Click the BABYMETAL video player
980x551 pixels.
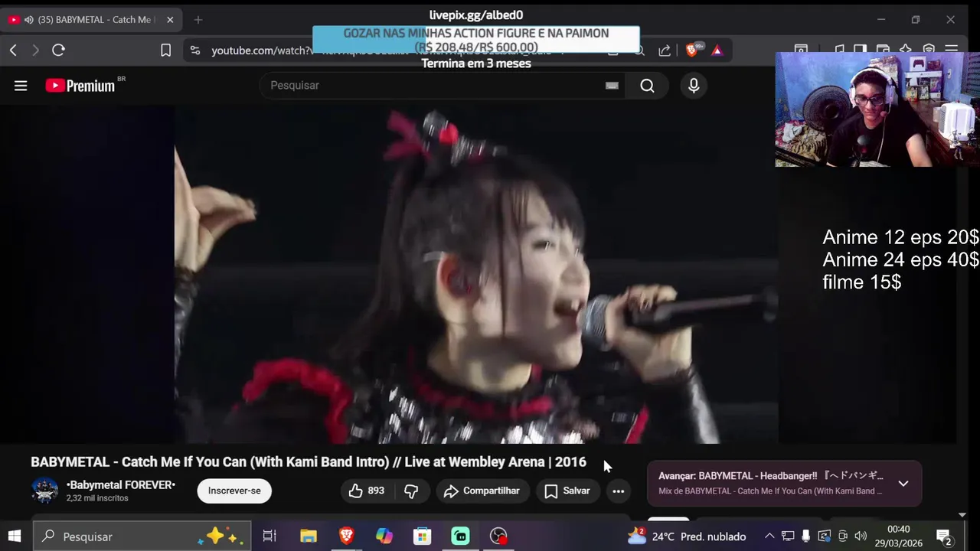476,274
